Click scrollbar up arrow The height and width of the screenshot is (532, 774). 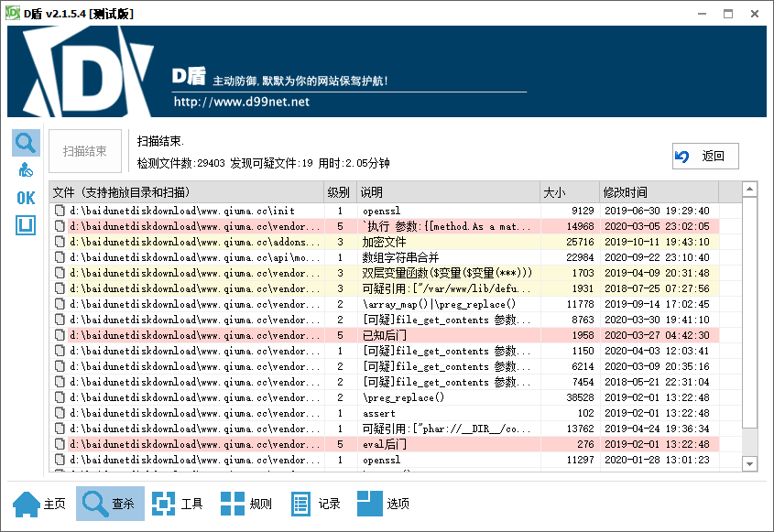point(750,189)
